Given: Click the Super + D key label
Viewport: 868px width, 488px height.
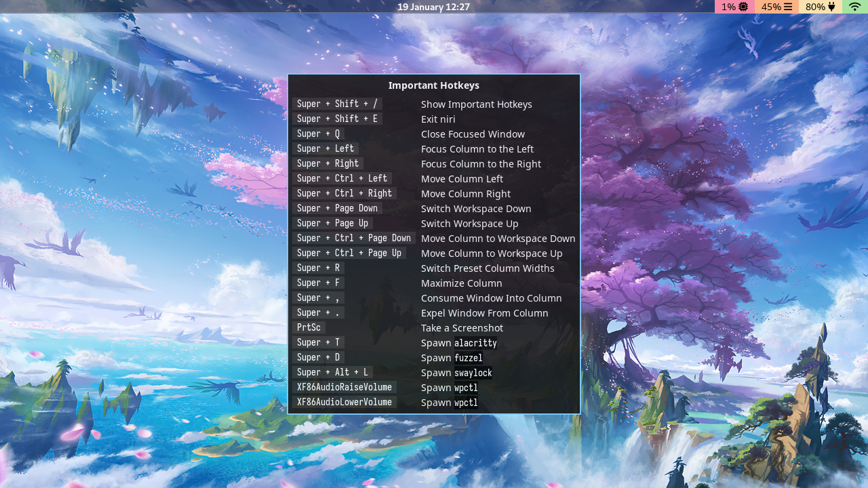Looking at the screenshot, I should 318,357.
